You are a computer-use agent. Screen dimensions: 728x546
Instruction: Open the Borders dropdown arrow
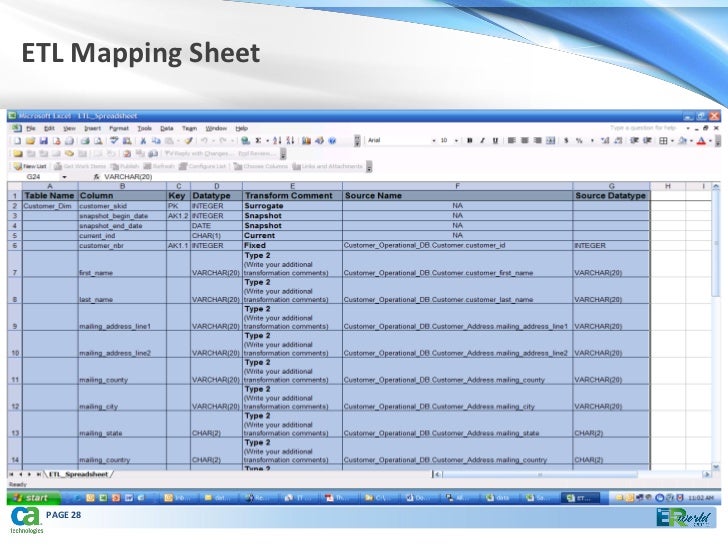pos(672,141)
